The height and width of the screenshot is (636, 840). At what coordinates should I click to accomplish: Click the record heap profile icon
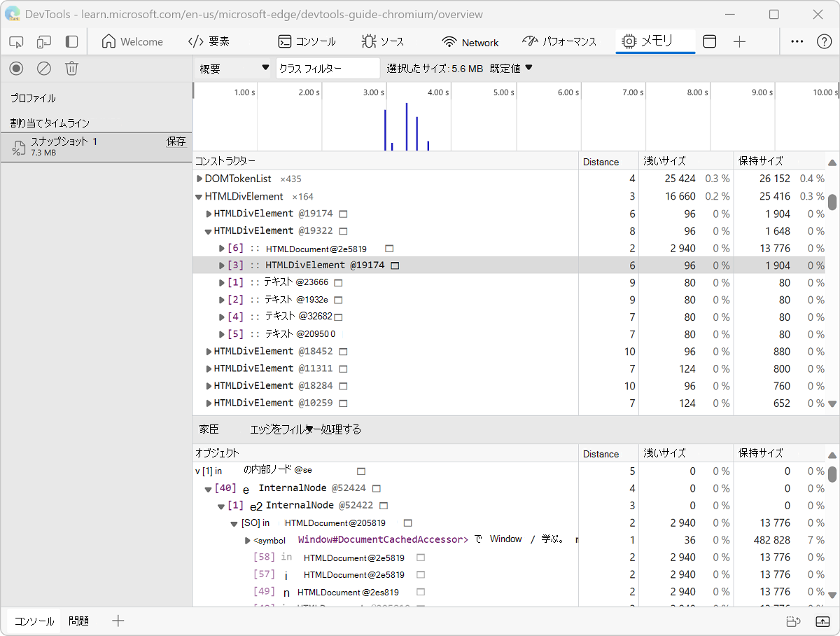pos(17,68)
